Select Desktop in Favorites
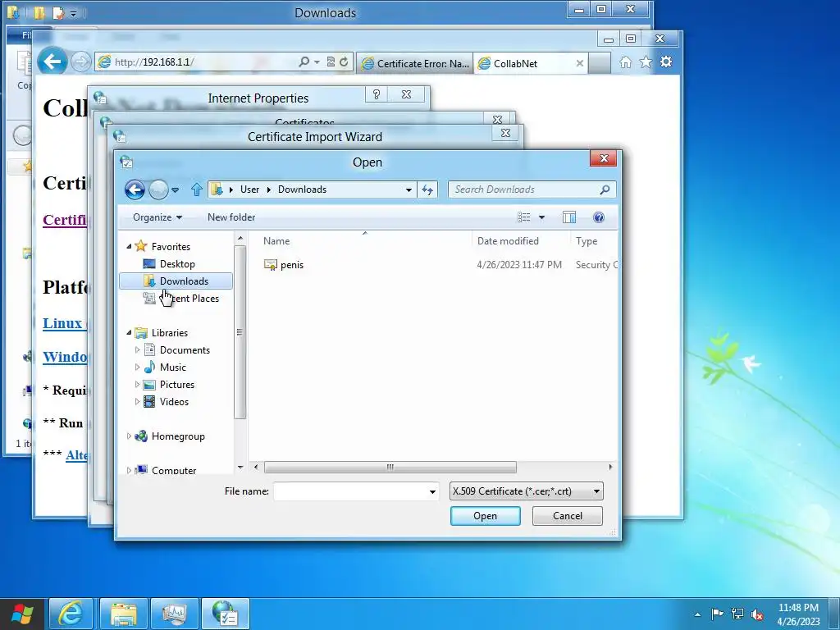The height and width of the screenshot is (630, 840). pyautogui.click(x=177, y=264)
